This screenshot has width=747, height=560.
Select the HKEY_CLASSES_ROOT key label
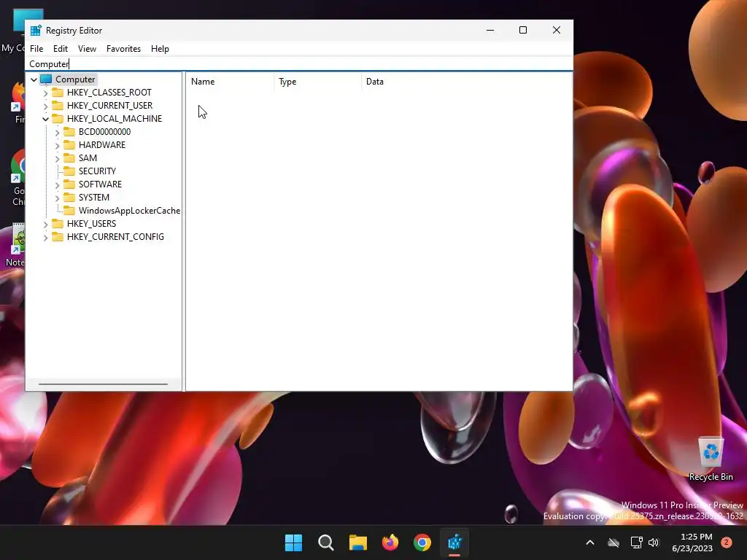tap(109, 93)
